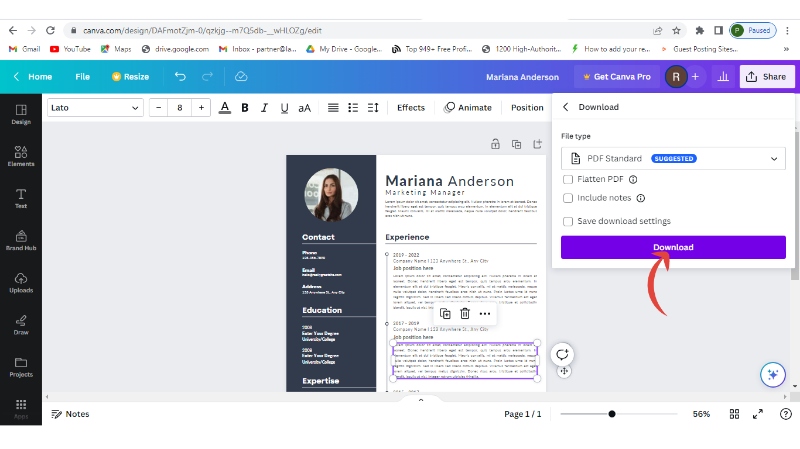800x449 pixels.
Task: Open the Effects menu item
Action: [410, 108]
